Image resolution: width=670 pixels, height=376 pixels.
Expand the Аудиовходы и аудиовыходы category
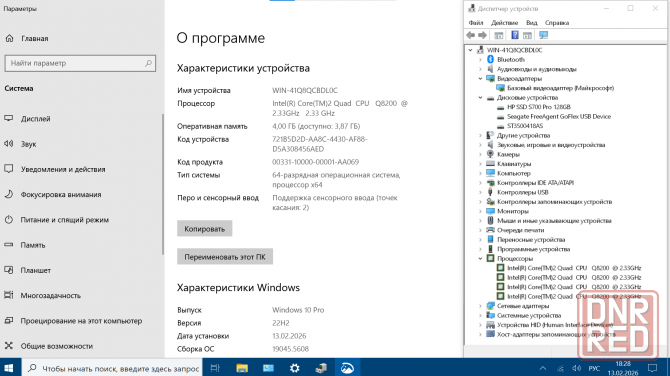coord(480,69)
